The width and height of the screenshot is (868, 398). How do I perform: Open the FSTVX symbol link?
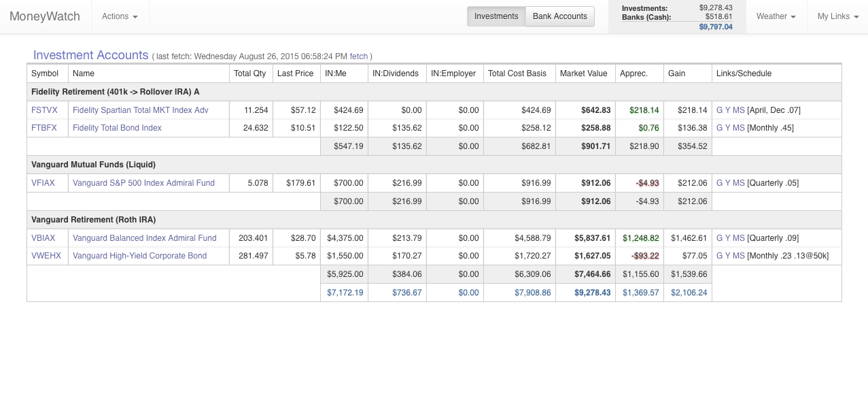(x=44, y=110)
